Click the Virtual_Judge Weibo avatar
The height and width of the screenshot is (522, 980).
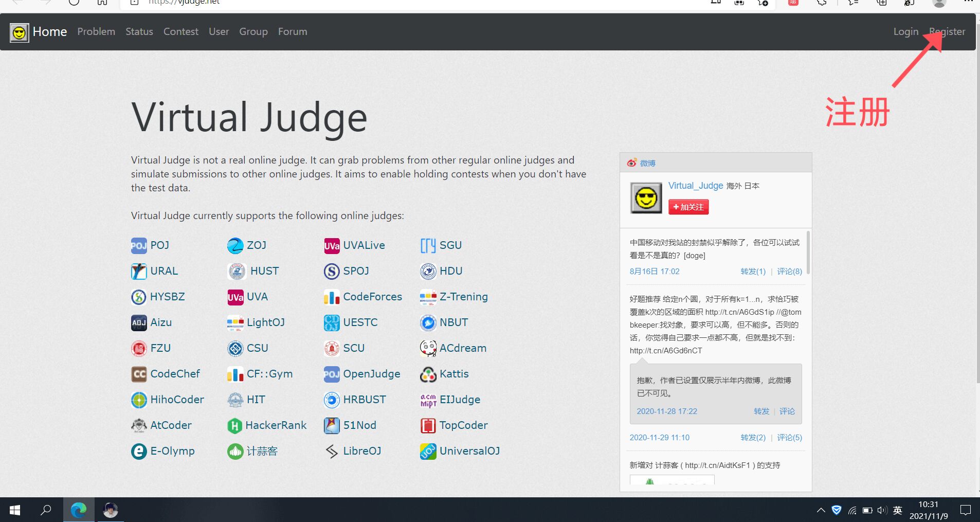(646, 198)
